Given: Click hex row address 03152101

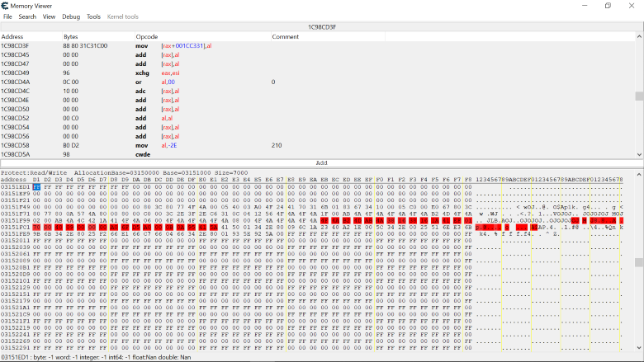Looking at the screenshot, I should (x=15, y=281).
